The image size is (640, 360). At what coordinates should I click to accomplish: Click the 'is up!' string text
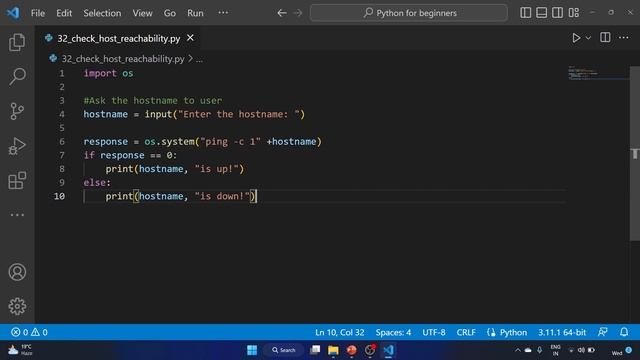(216, 169)
